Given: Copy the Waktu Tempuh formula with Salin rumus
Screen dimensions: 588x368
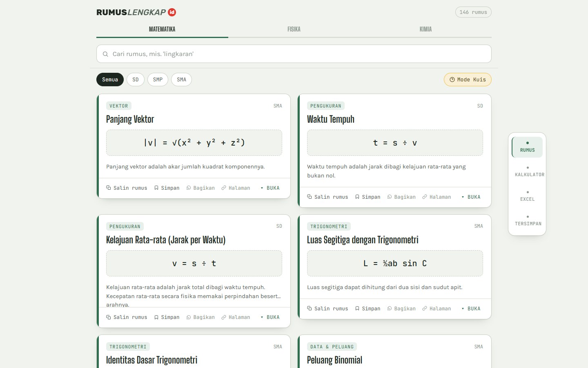Looking at the screenshot, I should [x=327, y=197].
